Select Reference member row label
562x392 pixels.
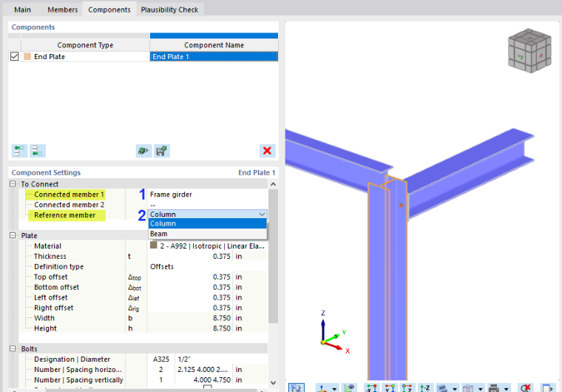[x=65, y=215]
